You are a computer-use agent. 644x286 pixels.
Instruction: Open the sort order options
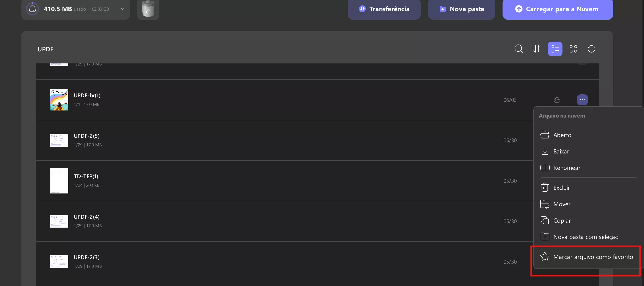537,49
